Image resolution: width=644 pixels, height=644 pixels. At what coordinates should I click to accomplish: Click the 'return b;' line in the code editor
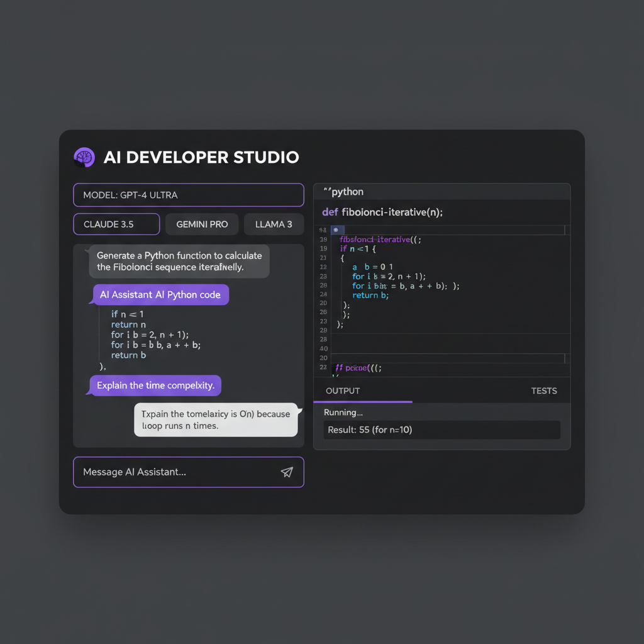tap(370, 296)
